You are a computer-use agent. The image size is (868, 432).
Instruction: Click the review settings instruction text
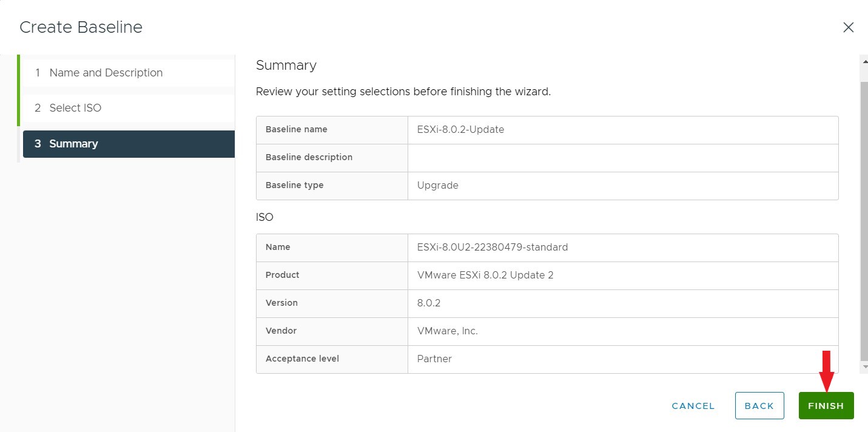point(403,92)
